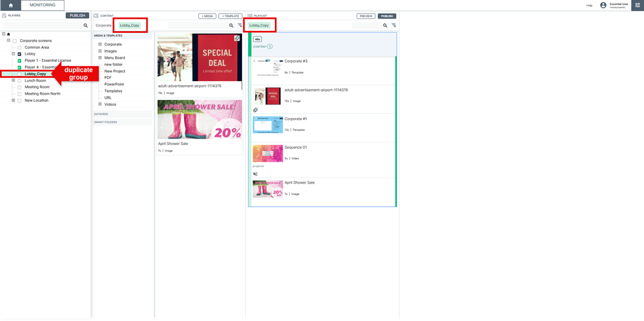Open the URL folder
This screenshot has height=321, width=644.
(108, 98)
